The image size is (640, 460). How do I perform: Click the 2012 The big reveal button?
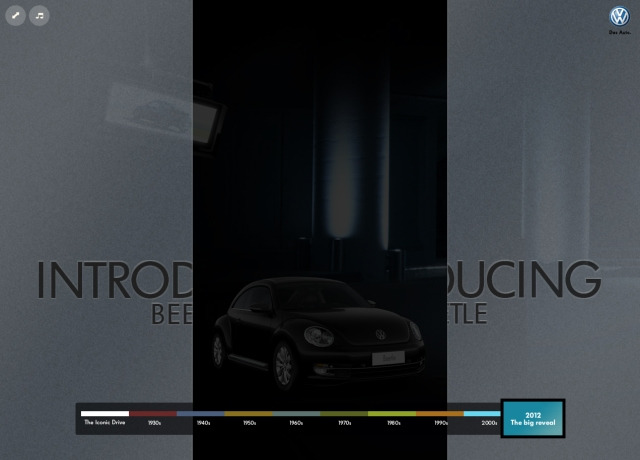click(533, 418)
